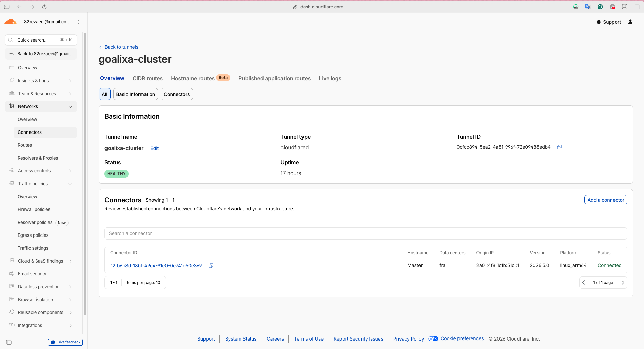644x349 pixels.
Task: Expand Data loss prevention chevron
Action: pyautogui.click(x=70, y=287)
